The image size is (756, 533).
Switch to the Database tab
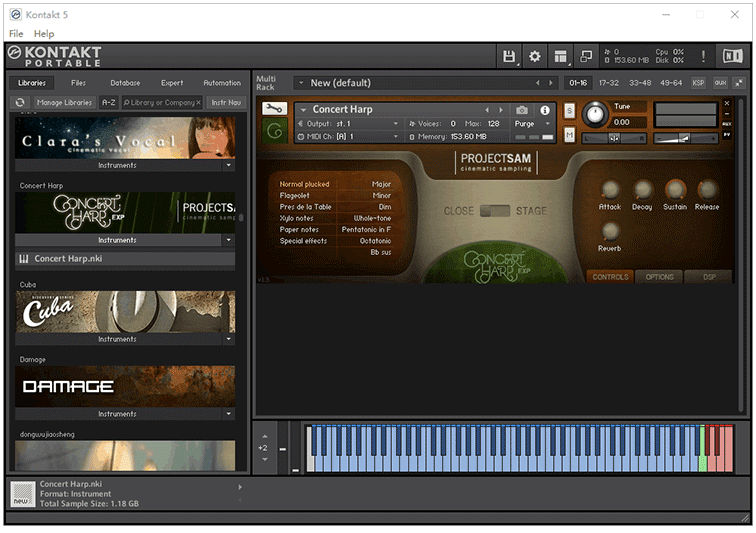tap(125, 83)
